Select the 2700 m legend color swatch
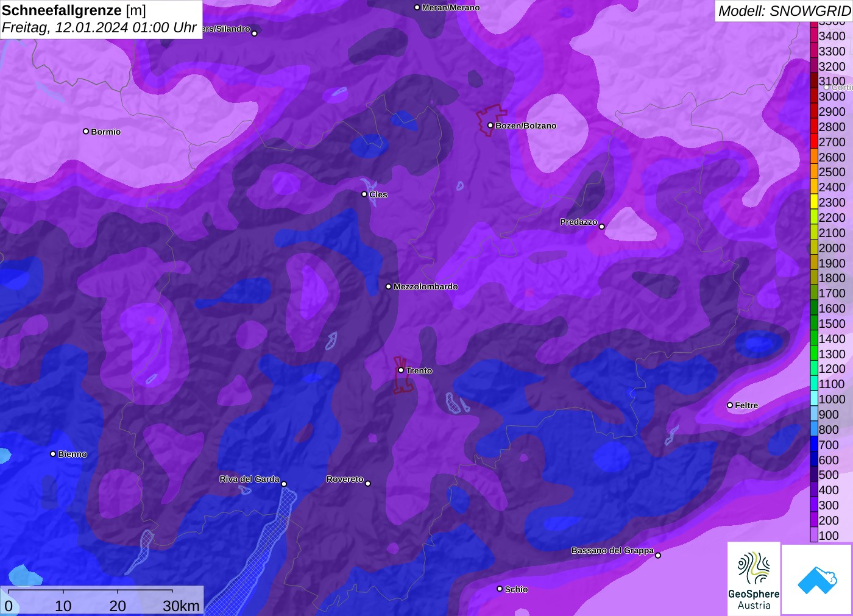The width and height of the screenshot is (853, 616). 814,141
